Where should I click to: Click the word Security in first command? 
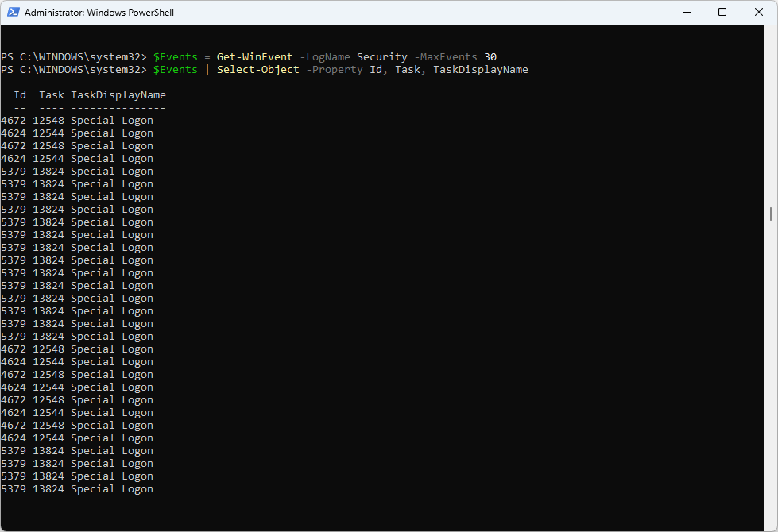(x=381, y=57)
